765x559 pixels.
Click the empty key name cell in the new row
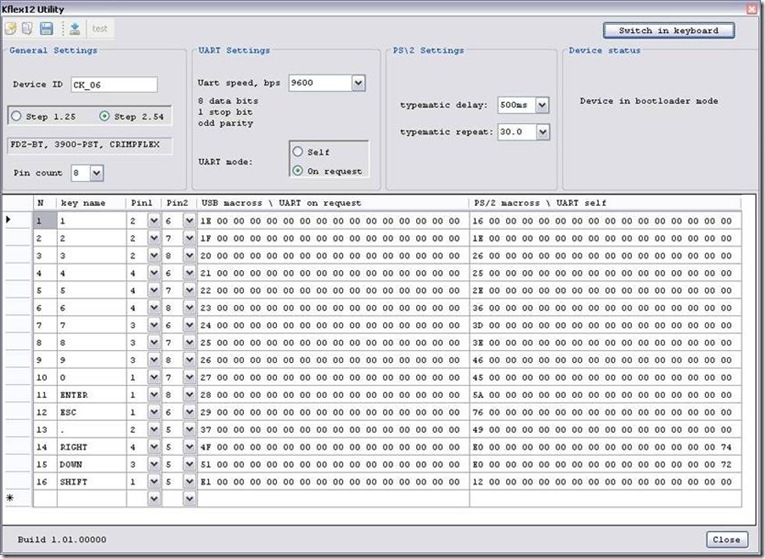click(x=91, y=499)
